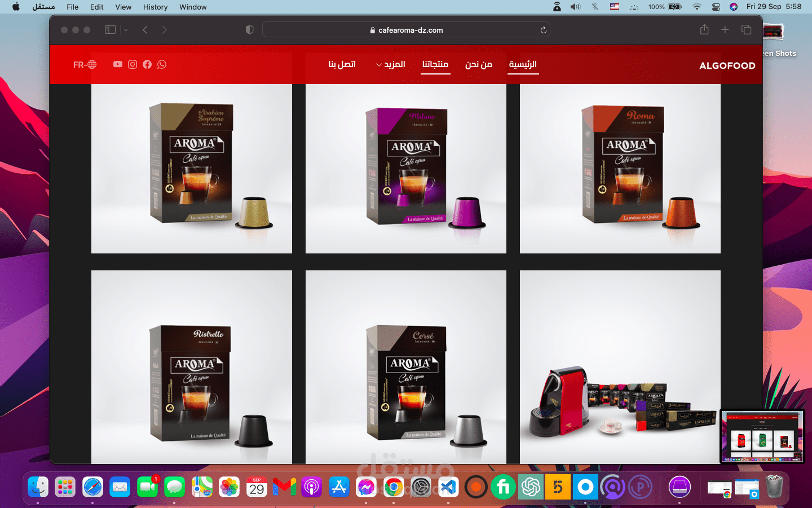Open the Instagram social link in header
Image resolution: width=812 pixels, height=508 pixels.
133,64
